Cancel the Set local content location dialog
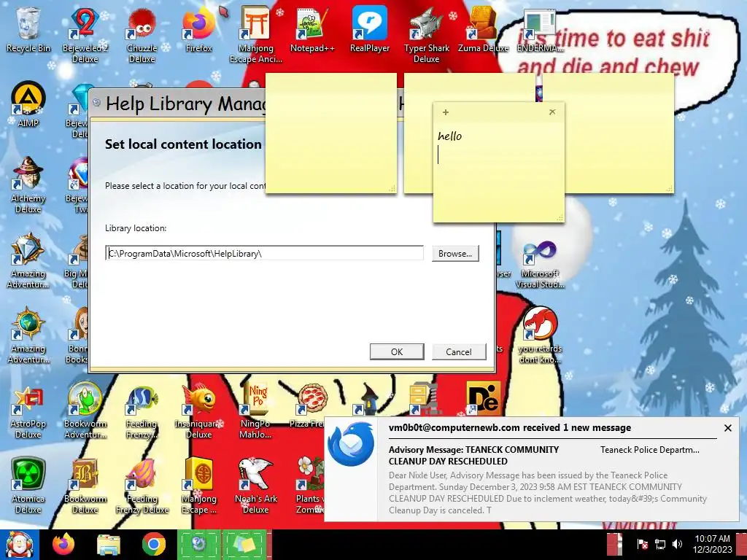 coord(459,352)
